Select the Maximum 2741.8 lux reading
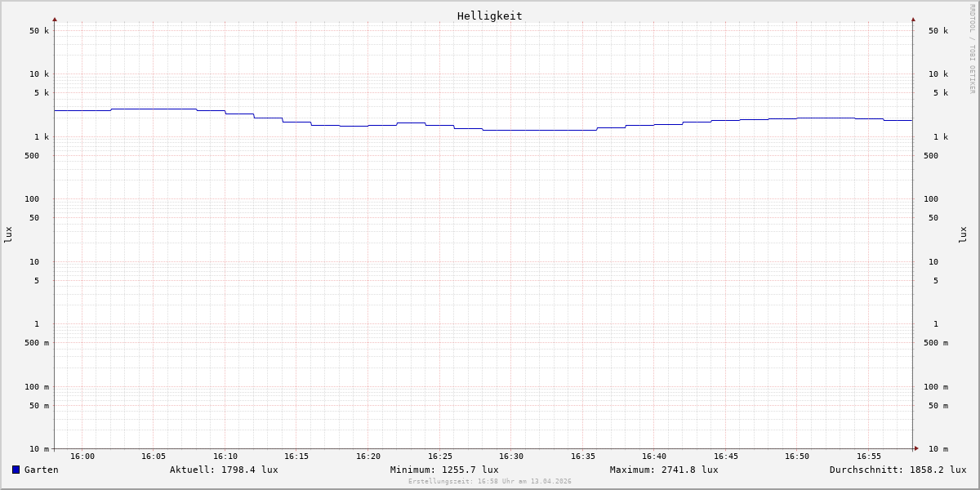The width and height of the screenshot is (980, 490). click(x=664, y=470)
